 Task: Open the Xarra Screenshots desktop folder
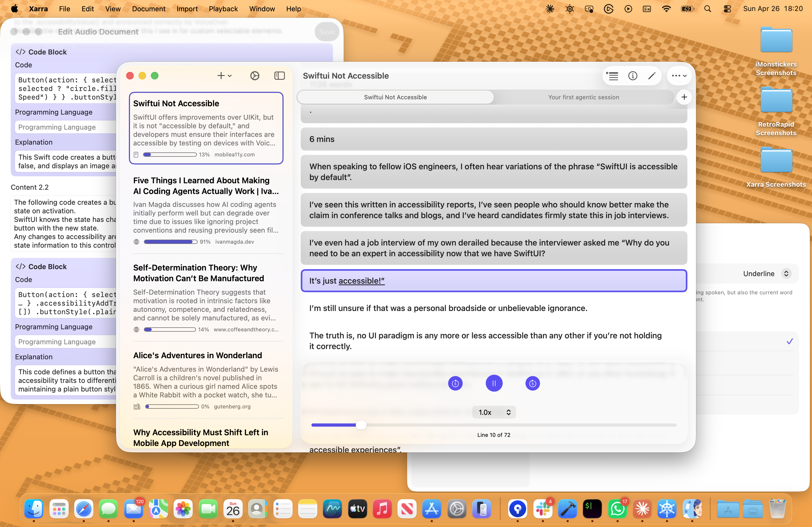[776, 168]
